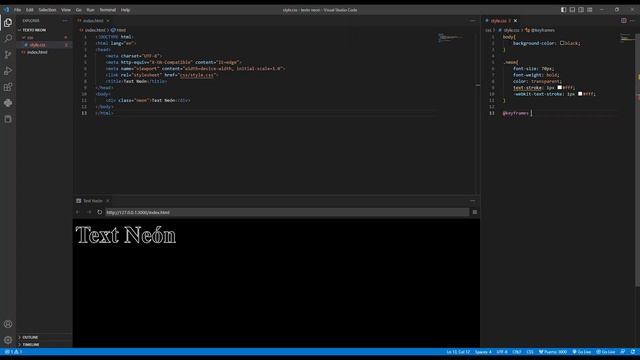Click the split editor icon in style.css group
640x360 pixels.
coord(624,20)
